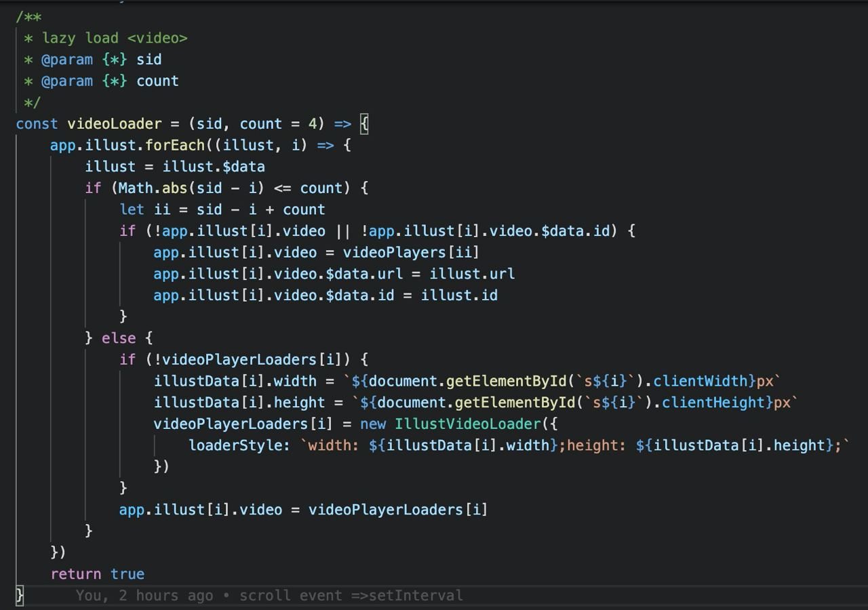Click 'videoPlayers[ii]' assignment value
Viewport: 868px width, 610px height.
pos(411,253)
